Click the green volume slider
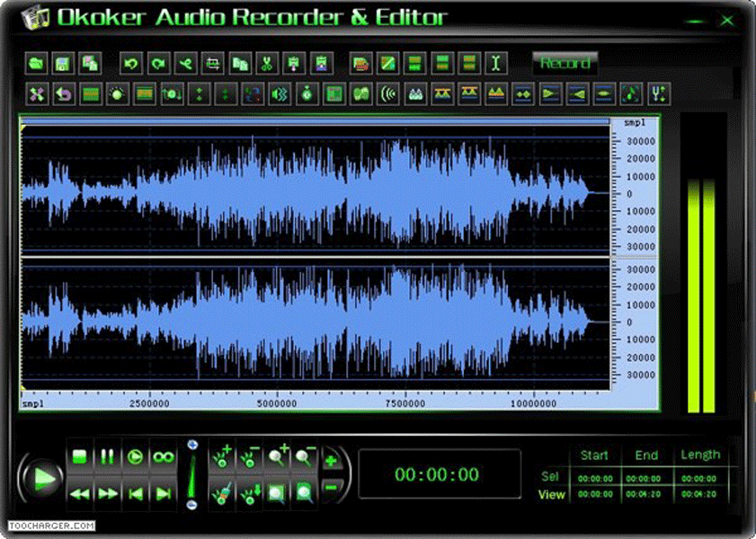This screenshot has height=539, width=756. tap(191, 475)
